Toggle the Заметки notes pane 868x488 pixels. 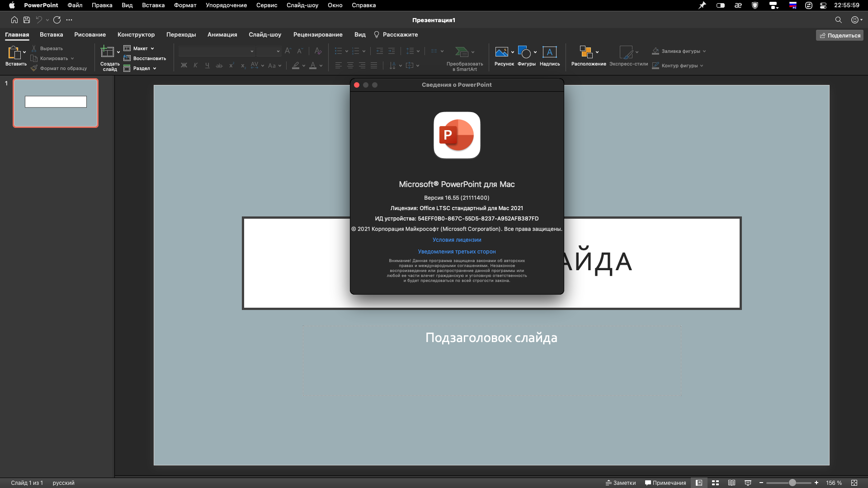click(621, 483)
